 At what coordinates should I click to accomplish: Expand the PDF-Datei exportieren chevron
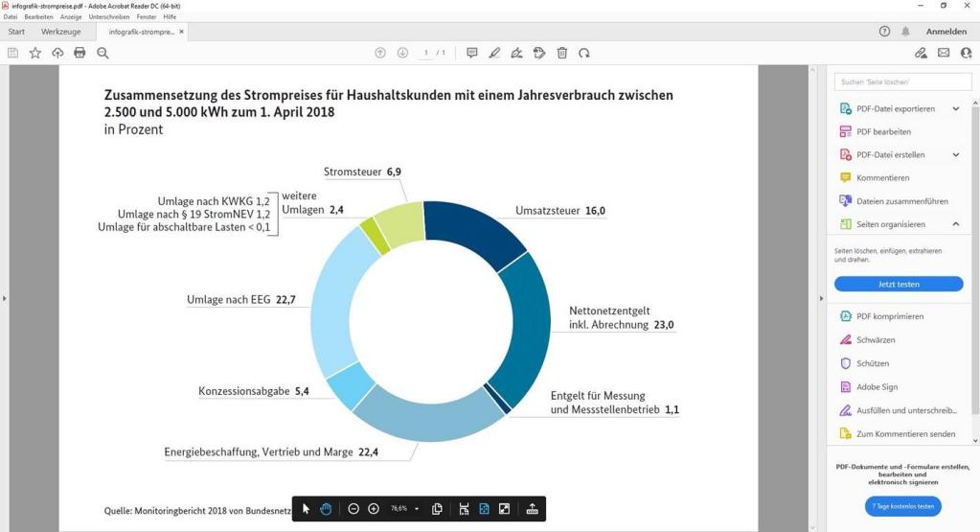pyautogui.click(x=956, y=108)
